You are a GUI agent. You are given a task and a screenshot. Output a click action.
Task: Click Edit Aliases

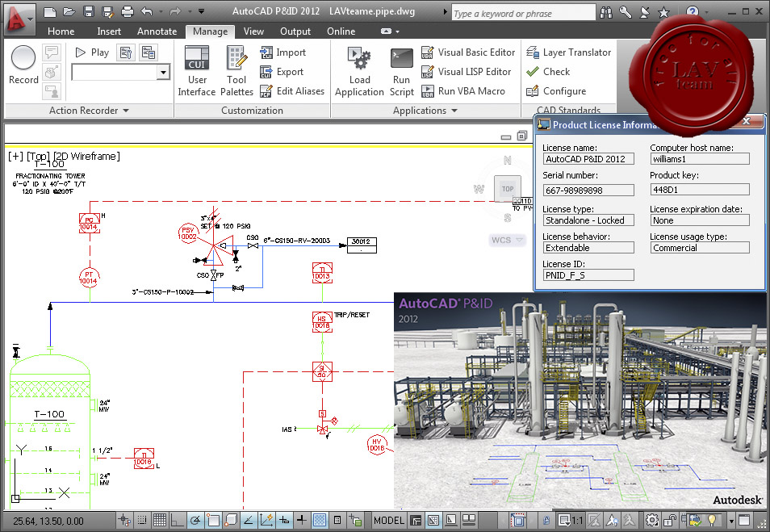(293, 91)
